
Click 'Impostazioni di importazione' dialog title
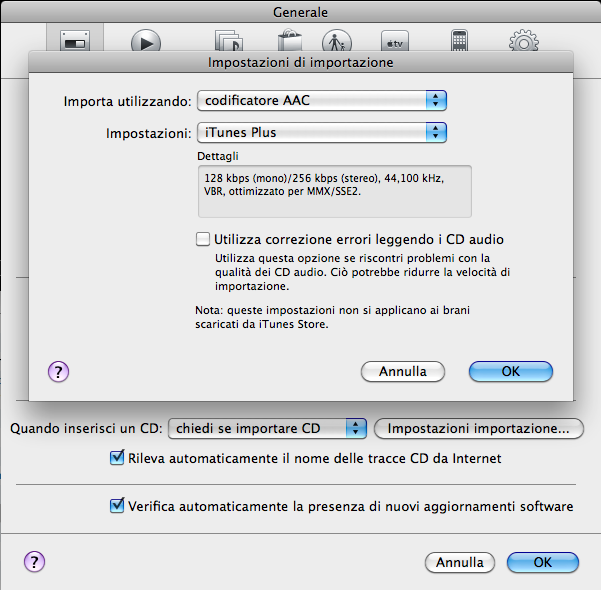301,62
